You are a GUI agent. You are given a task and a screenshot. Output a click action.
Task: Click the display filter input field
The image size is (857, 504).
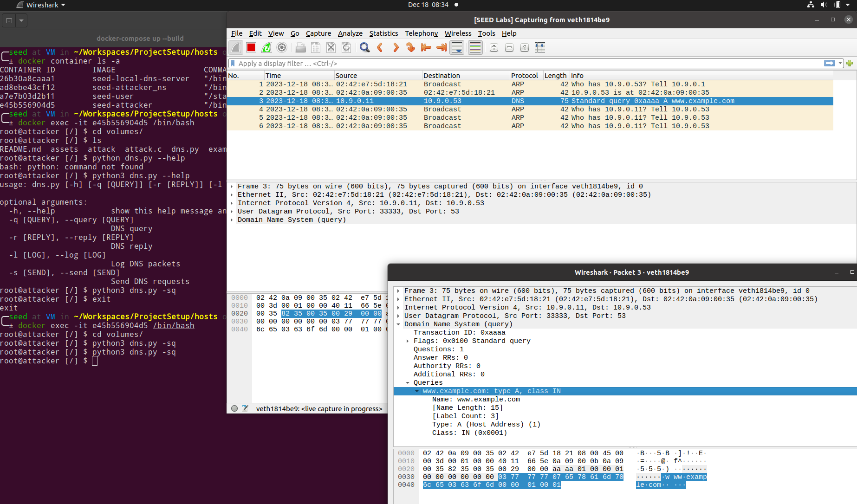point(529,63)
